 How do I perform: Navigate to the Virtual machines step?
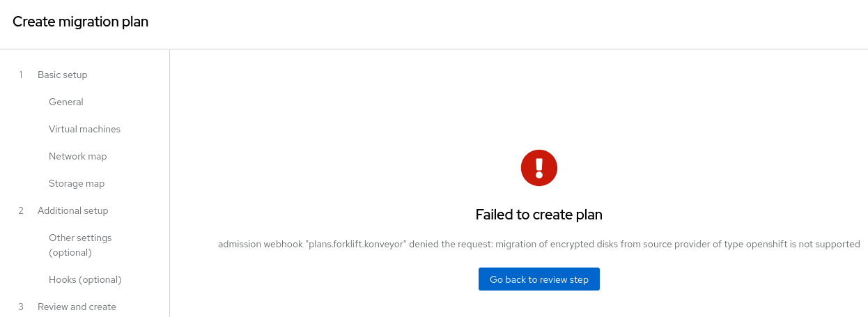coord(84,129)
